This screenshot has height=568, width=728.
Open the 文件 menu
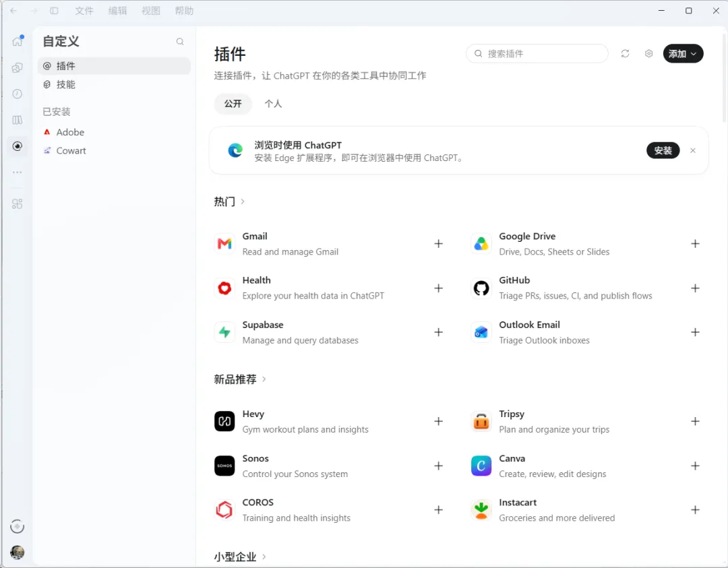84,11
